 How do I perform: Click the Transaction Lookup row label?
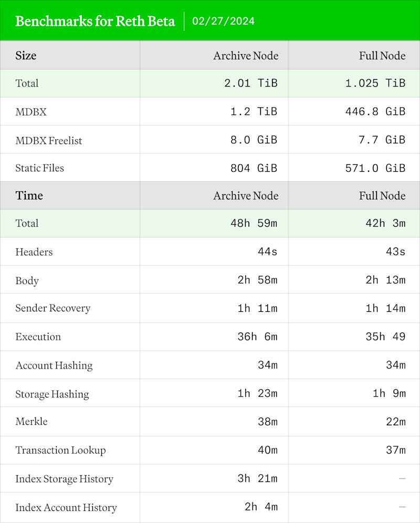point(61,451)
